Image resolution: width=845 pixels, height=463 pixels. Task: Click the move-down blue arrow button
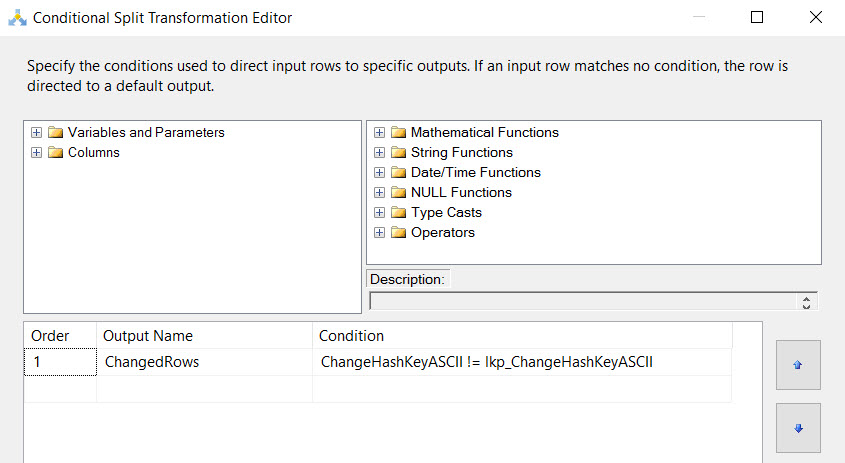798,428
